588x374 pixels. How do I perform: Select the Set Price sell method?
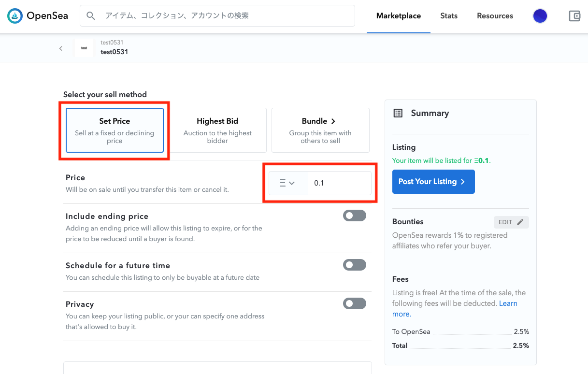(x=115, y=130)
